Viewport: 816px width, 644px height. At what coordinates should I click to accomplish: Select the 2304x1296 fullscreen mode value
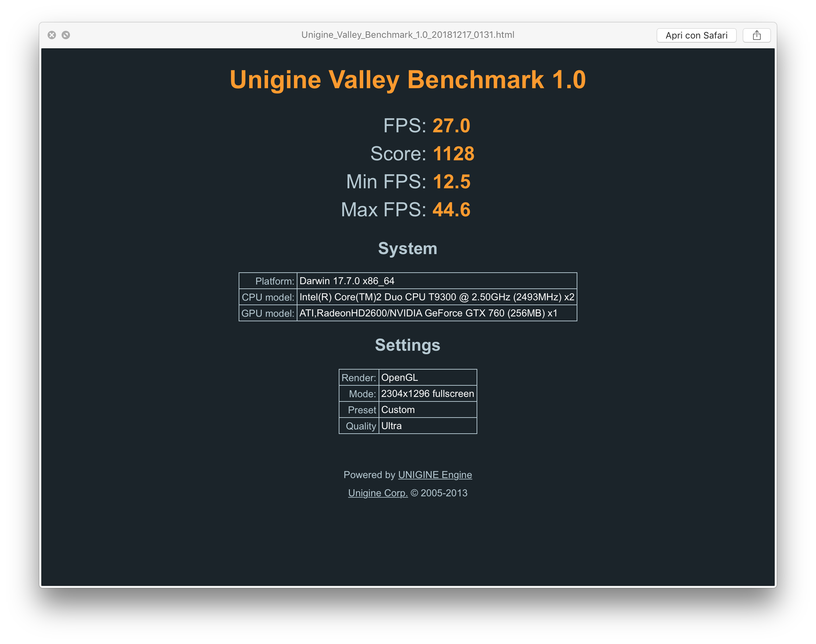(428, 394)
